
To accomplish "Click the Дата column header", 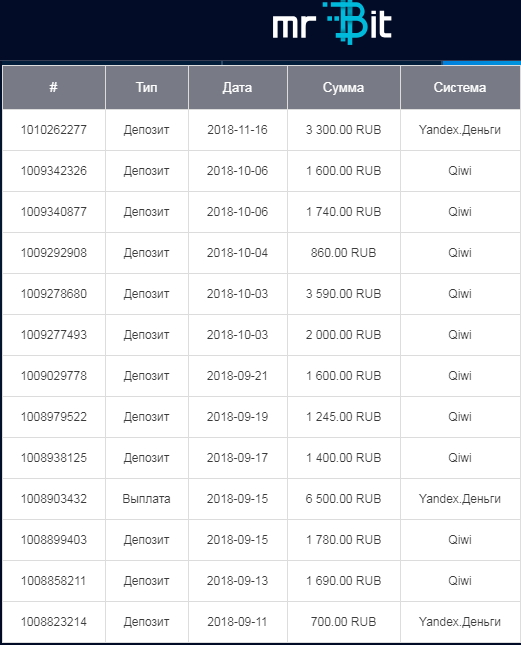I will coord(238,88).
